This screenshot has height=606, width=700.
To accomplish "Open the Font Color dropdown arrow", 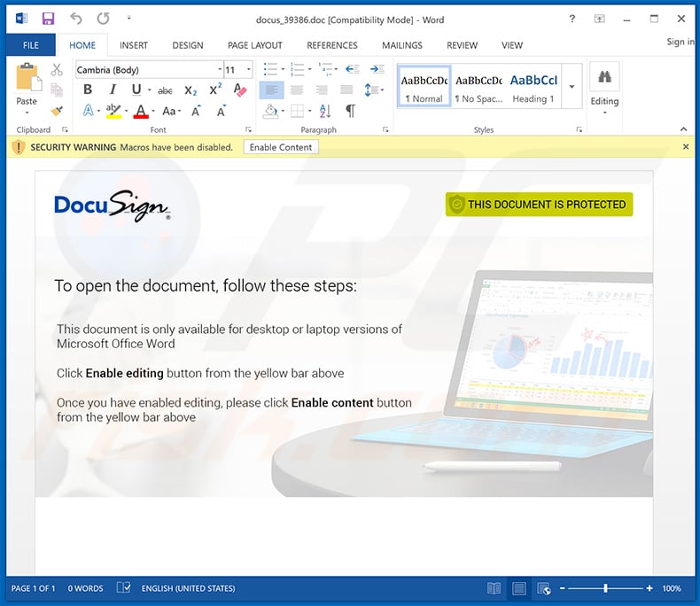I will (153, 111).
